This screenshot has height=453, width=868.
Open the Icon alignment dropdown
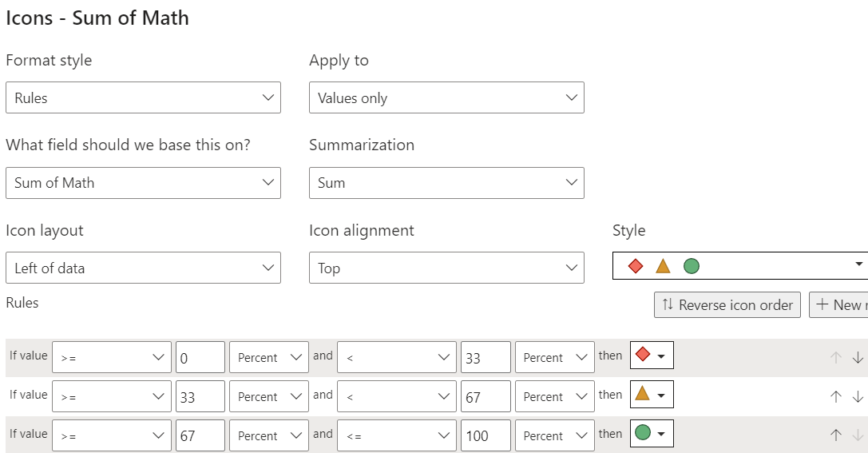pyautogui.click(x=446, y=268)
